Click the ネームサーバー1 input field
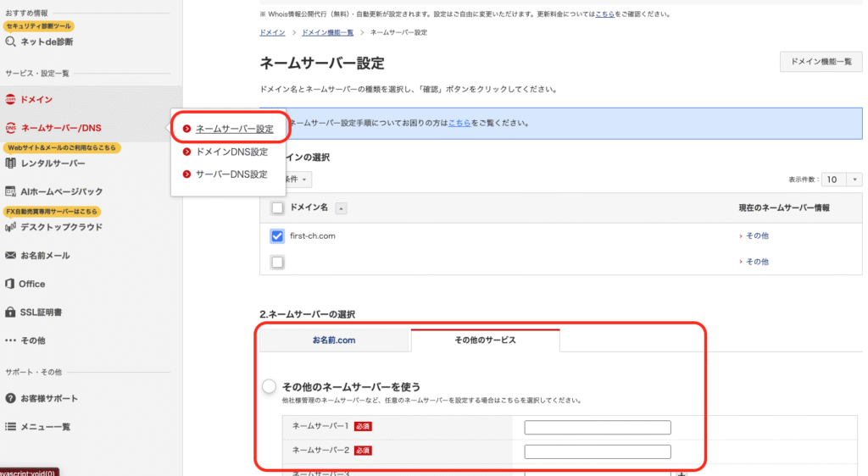 [597, 428]
